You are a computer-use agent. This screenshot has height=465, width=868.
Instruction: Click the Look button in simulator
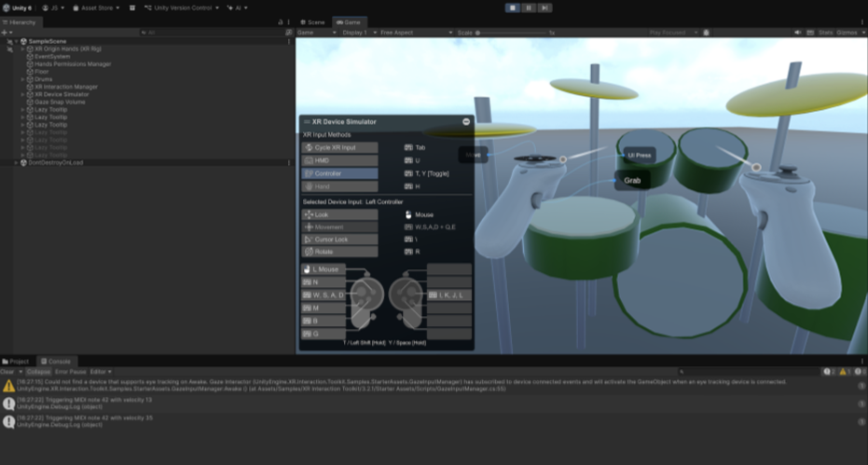point(340,214)
